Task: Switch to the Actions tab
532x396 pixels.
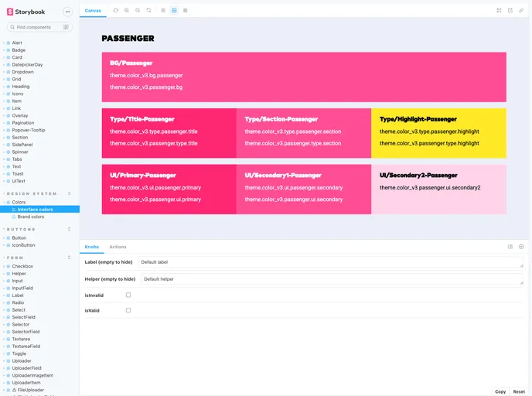Action: click(118, 247)
